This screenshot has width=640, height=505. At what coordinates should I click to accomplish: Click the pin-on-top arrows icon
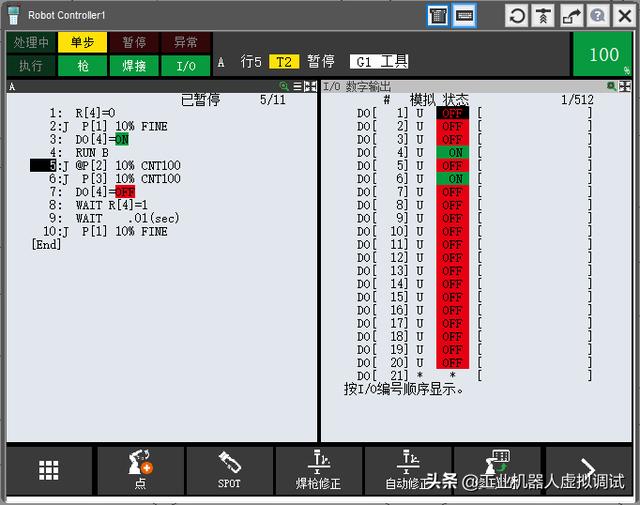click(543, 16)
